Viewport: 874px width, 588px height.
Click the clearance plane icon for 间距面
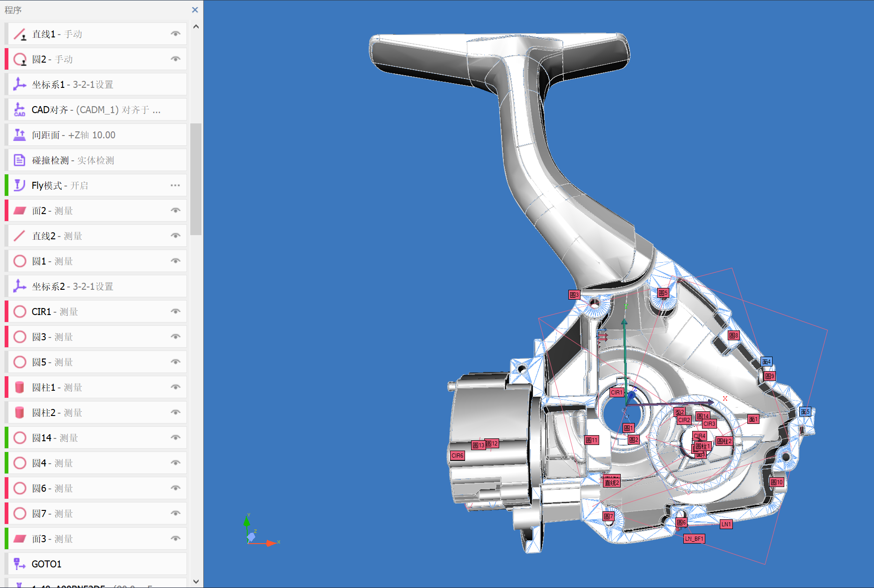coord(19,135)
